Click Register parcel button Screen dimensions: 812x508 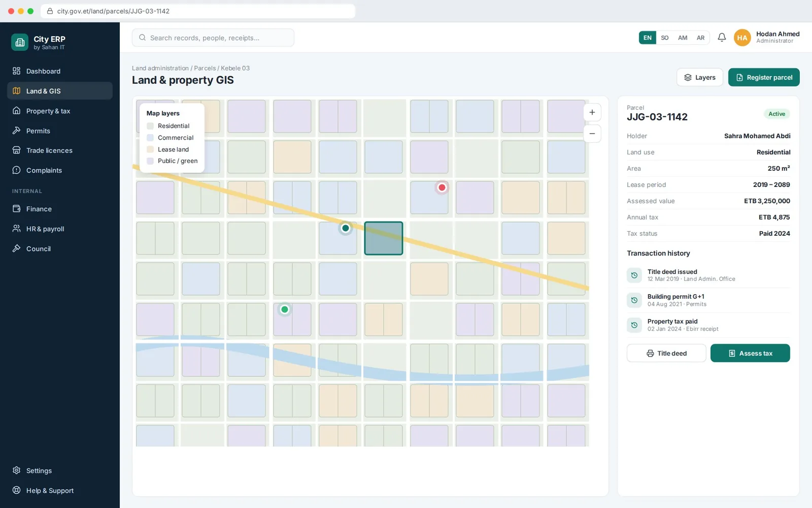(x=764, y=77)
